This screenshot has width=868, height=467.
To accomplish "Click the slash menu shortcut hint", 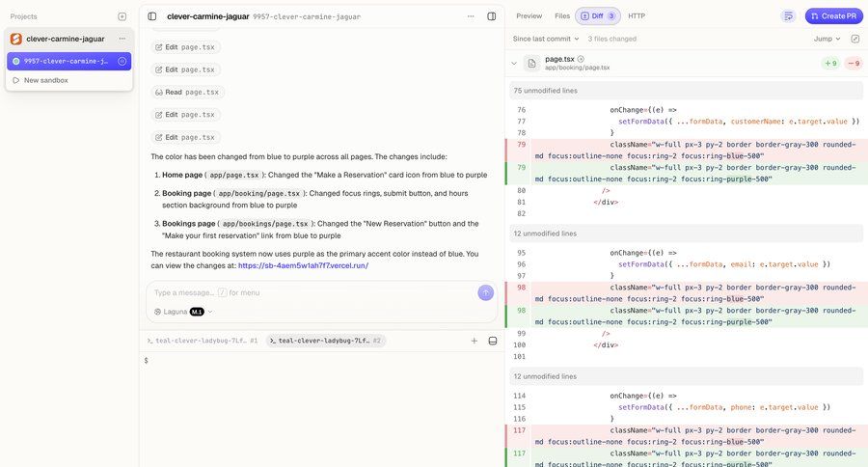I will click(222, 292).
